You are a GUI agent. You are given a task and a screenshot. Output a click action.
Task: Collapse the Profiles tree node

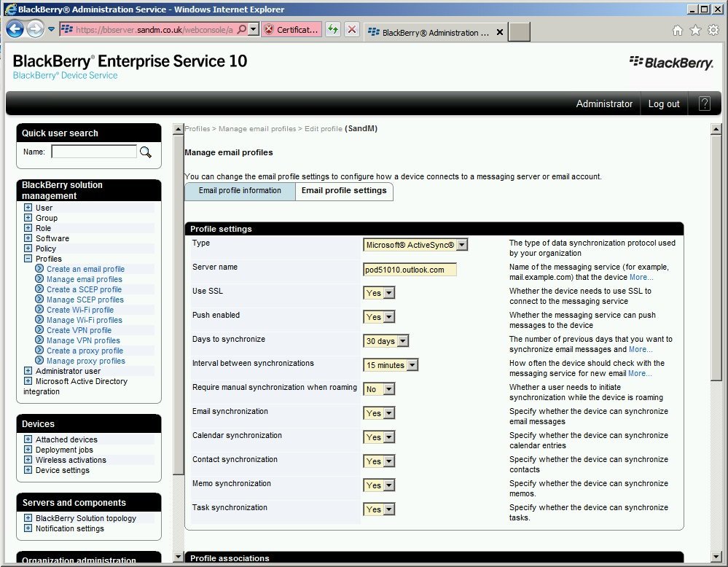[x=28, y=259]
